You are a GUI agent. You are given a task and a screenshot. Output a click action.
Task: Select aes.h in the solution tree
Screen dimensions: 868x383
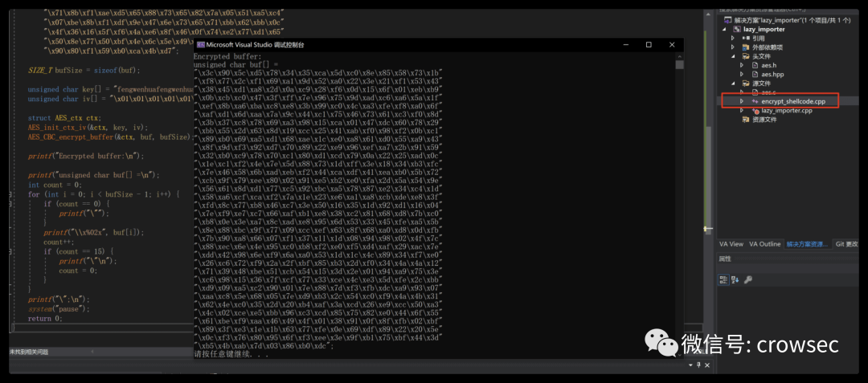(771, 65)
